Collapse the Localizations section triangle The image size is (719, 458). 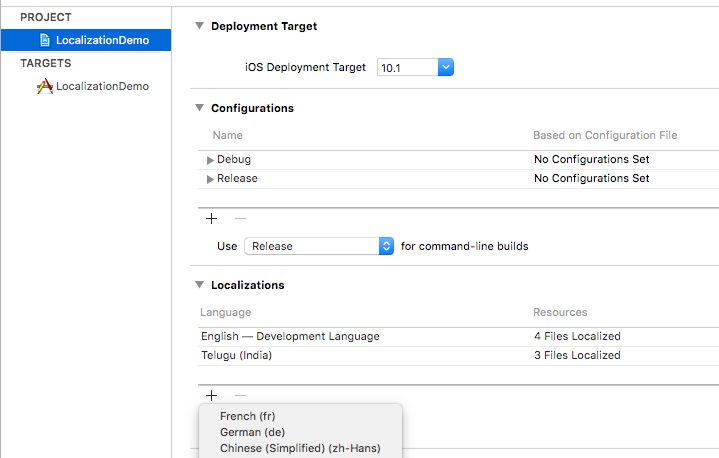[199, 285]
